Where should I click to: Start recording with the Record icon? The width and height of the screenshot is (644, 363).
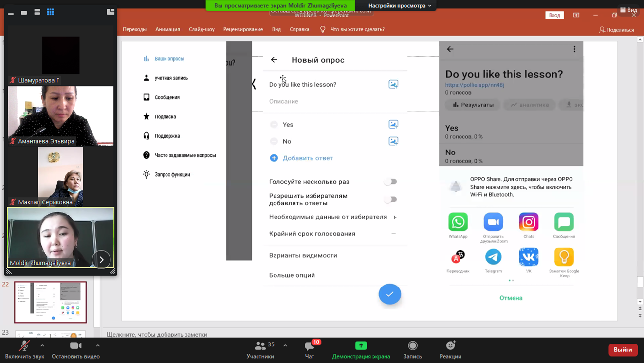(x=412, y=345)
